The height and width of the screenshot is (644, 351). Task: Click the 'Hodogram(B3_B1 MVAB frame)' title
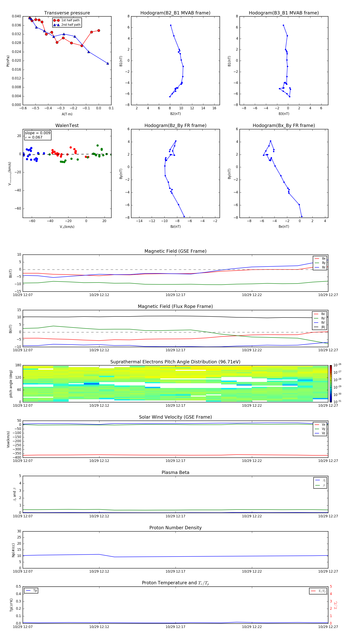click(x=284, y=13)
